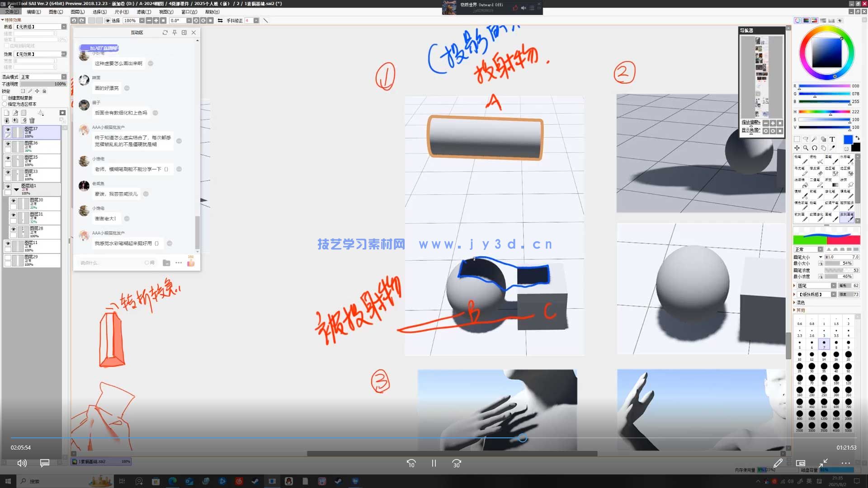Collapse the 图层组1 layer group
Viewport: 868px width, 488px height.
16,189
